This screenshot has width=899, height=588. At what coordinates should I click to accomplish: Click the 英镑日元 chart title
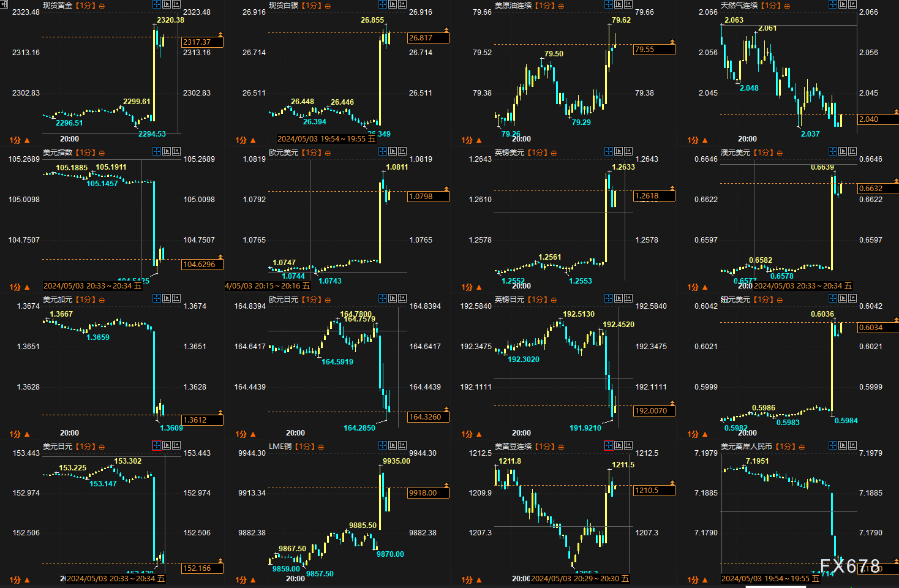pyautogui.click(x=510, y=300)
